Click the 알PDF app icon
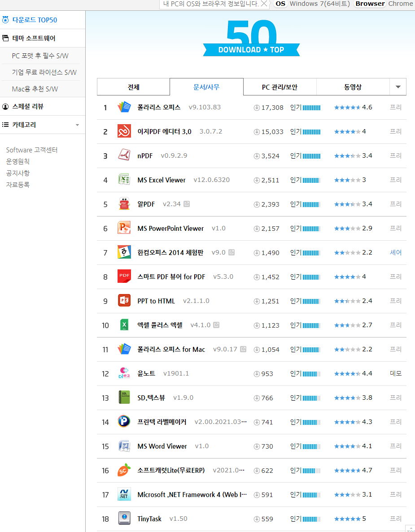Image resolution: width=415 pixels, height=532 pixels. [x=124, y=204]
